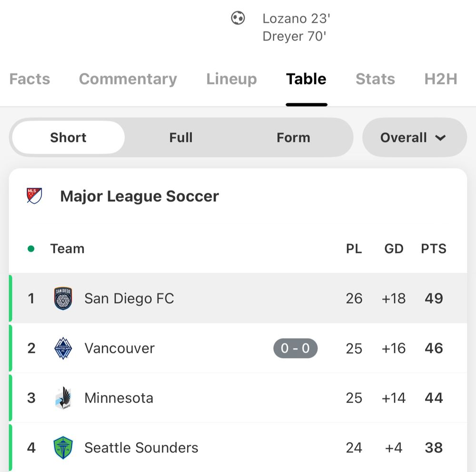476x472 pixels.
Task: Switch to Full table view
Action: click(181, 138)
